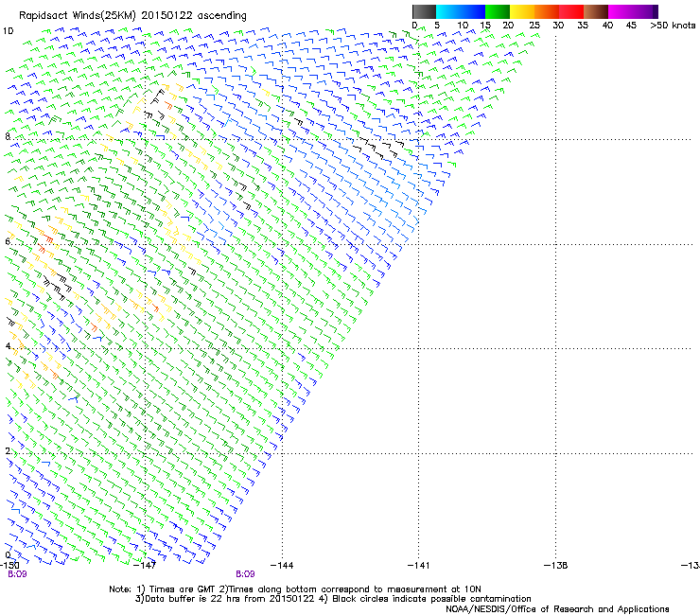Select the dark purple 45–50 knots legend swatch

[645, 11]
